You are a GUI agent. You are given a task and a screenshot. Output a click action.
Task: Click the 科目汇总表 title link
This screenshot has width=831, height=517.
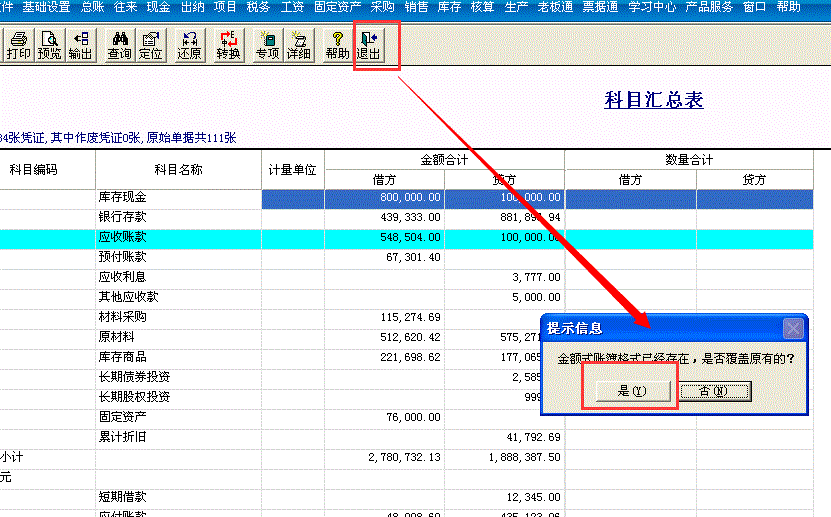pyautogui.click(x=654, y=100)
